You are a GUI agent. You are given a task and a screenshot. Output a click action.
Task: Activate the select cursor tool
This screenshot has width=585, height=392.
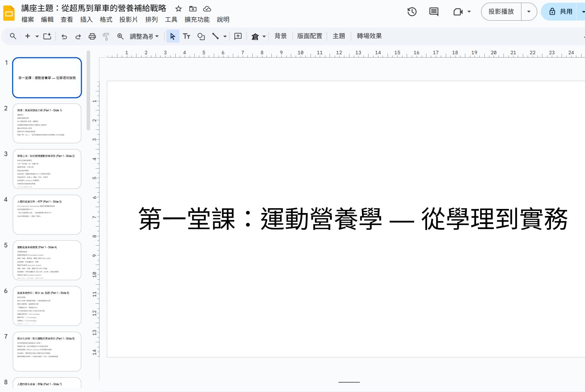[173, 36]
